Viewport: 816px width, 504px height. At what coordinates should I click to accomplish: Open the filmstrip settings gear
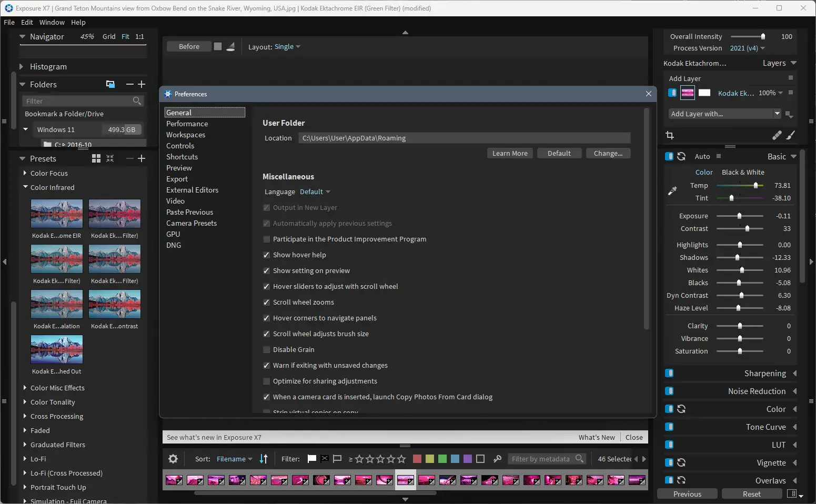point(173,459)
